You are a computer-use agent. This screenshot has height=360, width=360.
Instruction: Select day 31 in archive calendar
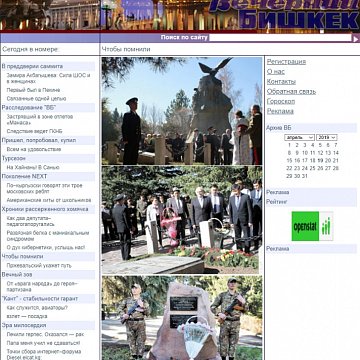coord(305,176)
